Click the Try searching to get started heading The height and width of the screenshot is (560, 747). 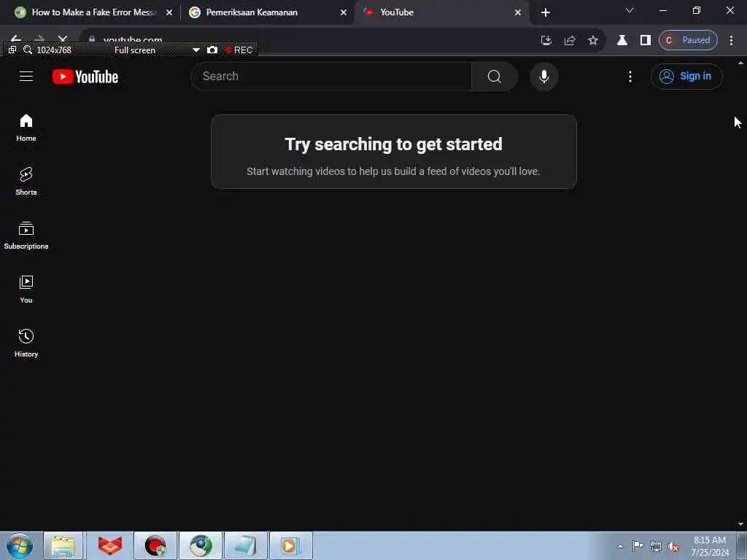click(393, 144)
